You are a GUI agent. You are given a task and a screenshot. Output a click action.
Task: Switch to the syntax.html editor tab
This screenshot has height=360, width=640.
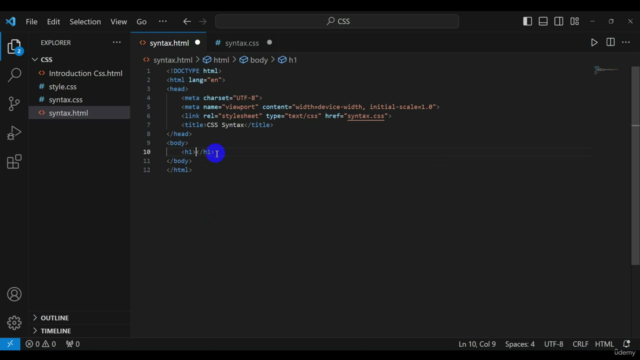(169, 43)
